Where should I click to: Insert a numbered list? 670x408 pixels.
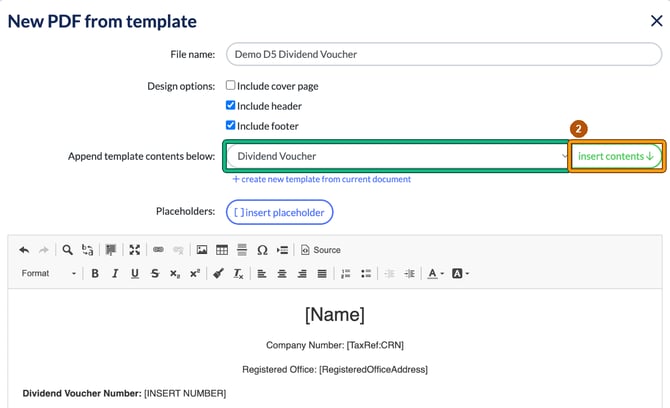pyautogui.click(x=346, y=273)
